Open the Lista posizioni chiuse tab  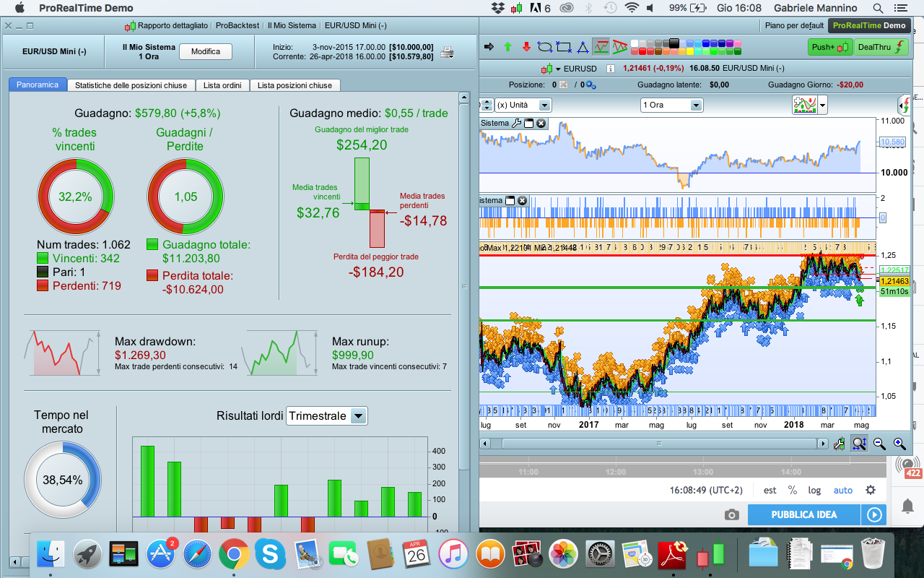pos(295,85)
